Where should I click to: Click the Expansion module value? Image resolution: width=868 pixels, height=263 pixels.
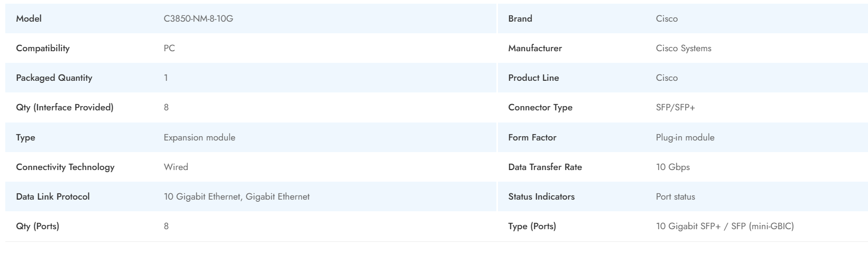click(199, 137)
